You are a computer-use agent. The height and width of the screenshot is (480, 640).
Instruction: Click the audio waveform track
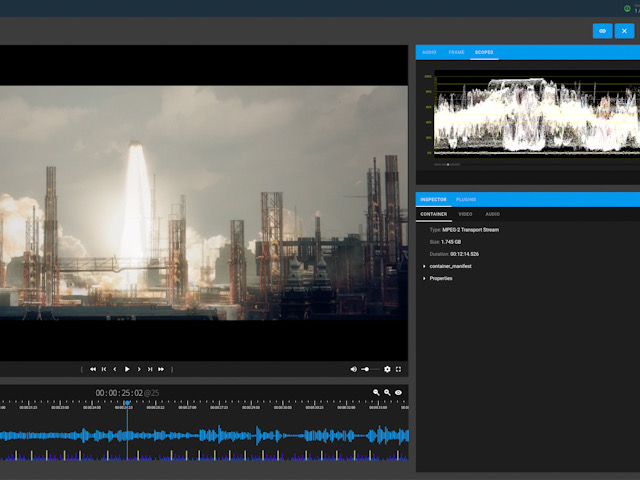[204, 436]
